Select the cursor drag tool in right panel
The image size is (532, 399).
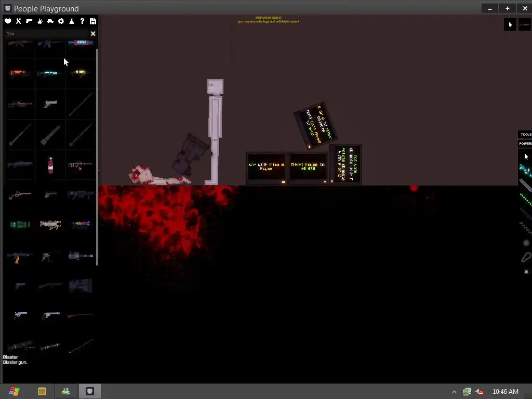click(526, 156)
